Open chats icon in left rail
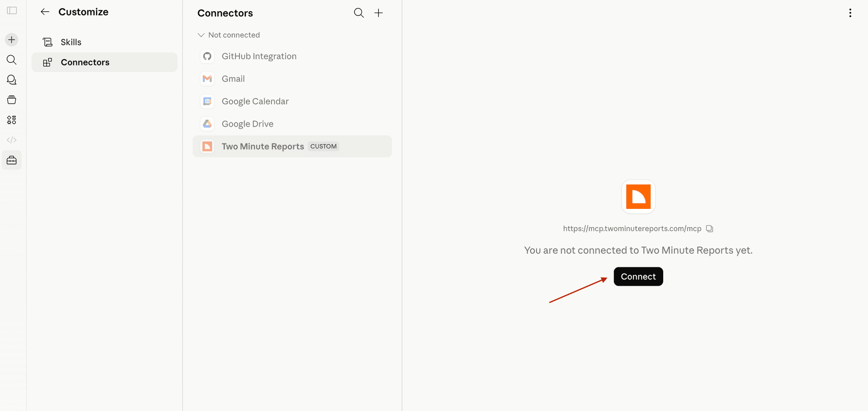 click(x=12, y=80)
